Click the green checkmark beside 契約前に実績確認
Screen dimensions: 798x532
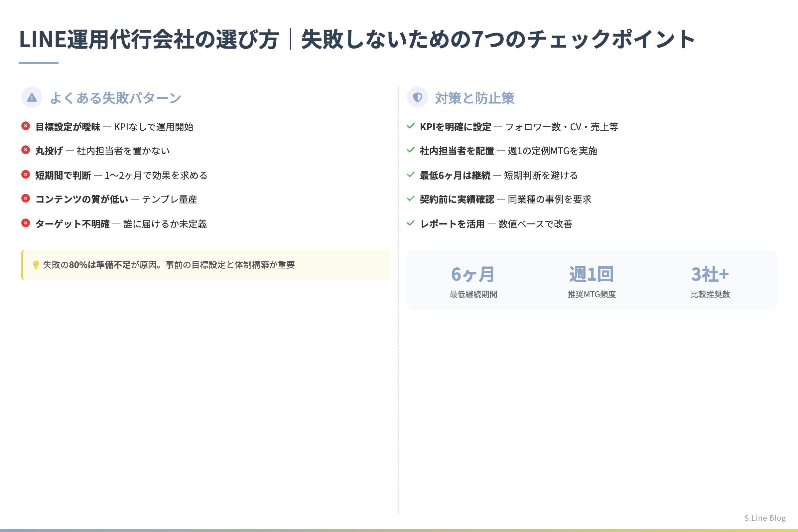(411, 199)
